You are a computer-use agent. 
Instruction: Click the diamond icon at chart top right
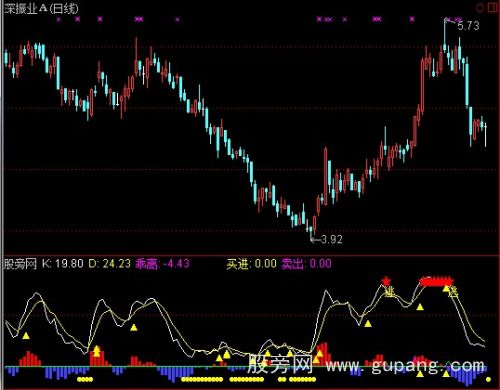480,8
